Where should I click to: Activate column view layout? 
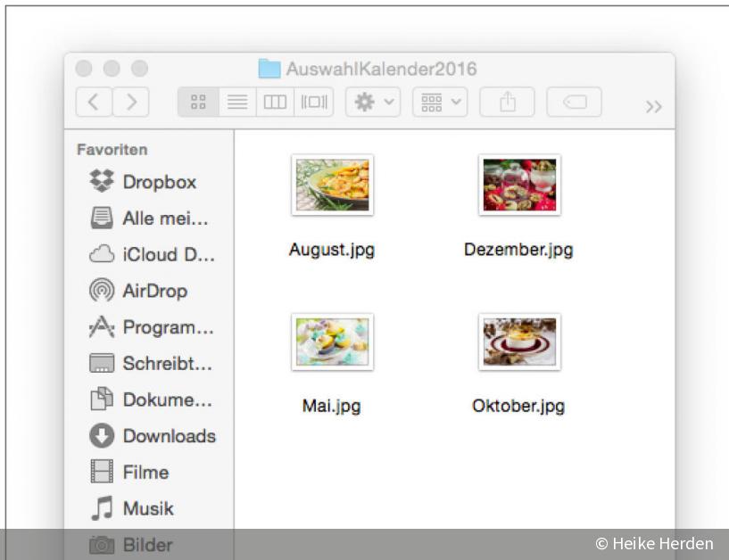(275, 101)
